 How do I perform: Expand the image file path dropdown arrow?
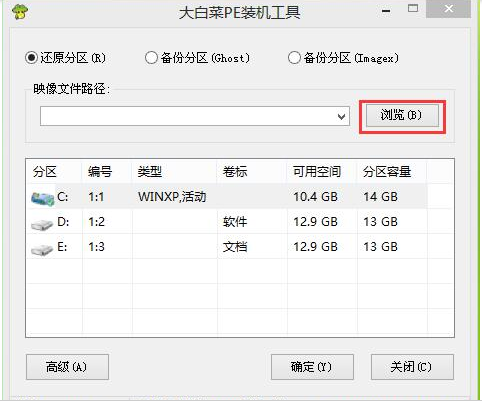click(x=341, y=117)
